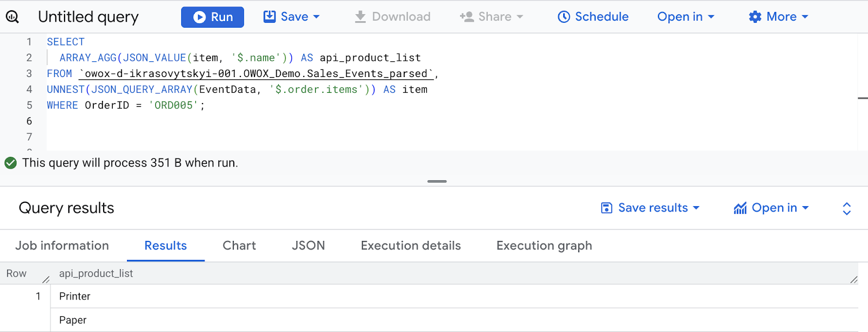
Task: Open the JSON tab
Action: pos(308,246)
